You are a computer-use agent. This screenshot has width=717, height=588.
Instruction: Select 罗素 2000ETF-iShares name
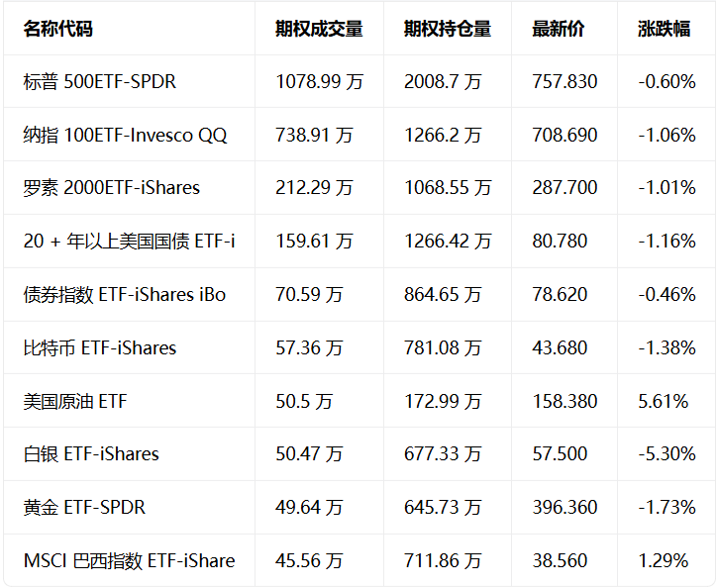click(x=112, y=188)
